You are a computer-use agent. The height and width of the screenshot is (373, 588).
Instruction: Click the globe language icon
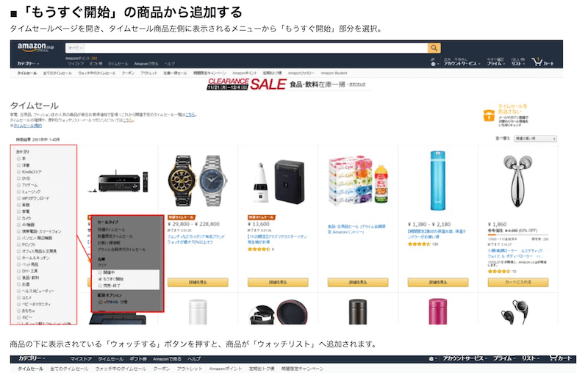433,64
